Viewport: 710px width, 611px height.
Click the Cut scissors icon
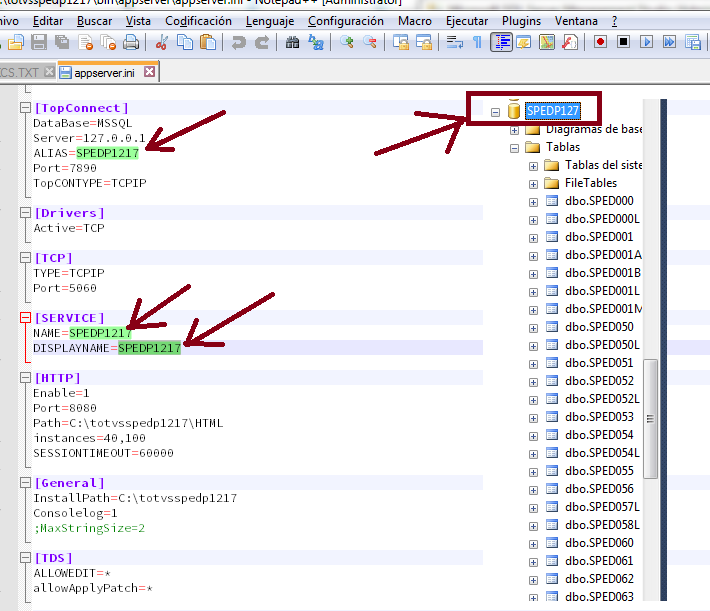(162, 43)
